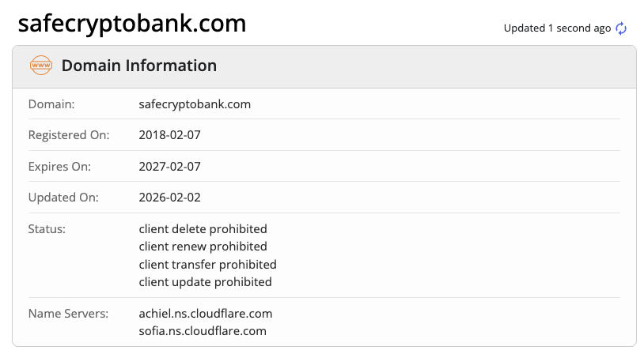The height and width of the screenshot is (354, 644).
Task: Click the safecryptobank.com page title
Action: (x=132, y=24)
